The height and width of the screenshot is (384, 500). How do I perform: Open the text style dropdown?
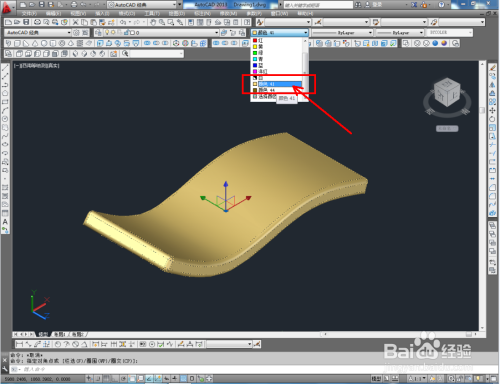click(x=288, y=22)
